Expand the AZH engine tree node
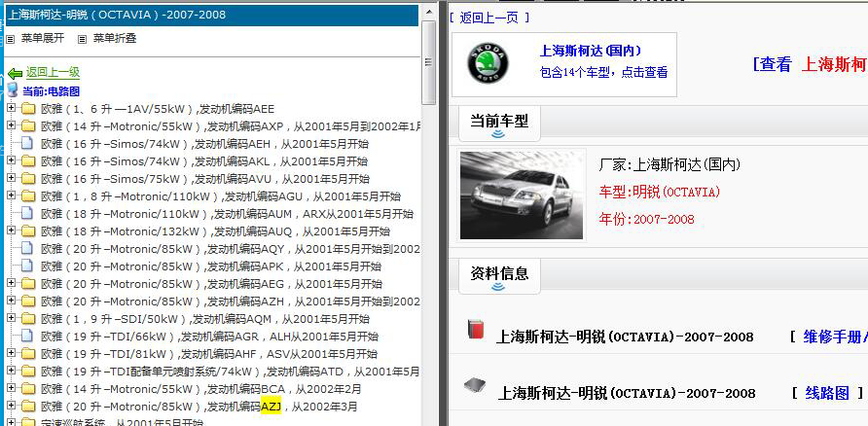This screenshot has width=868, height=426. click(x=11, y=301)
